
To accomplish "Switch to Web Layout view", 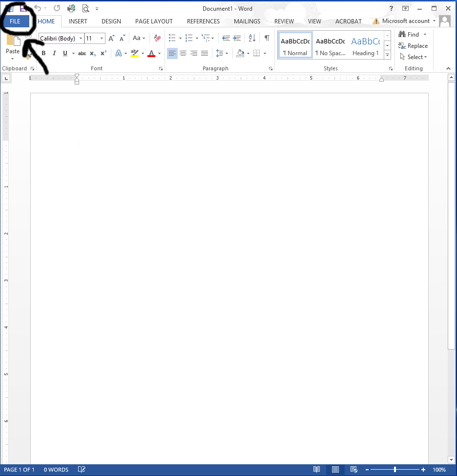I will click(x=354, y=470).
